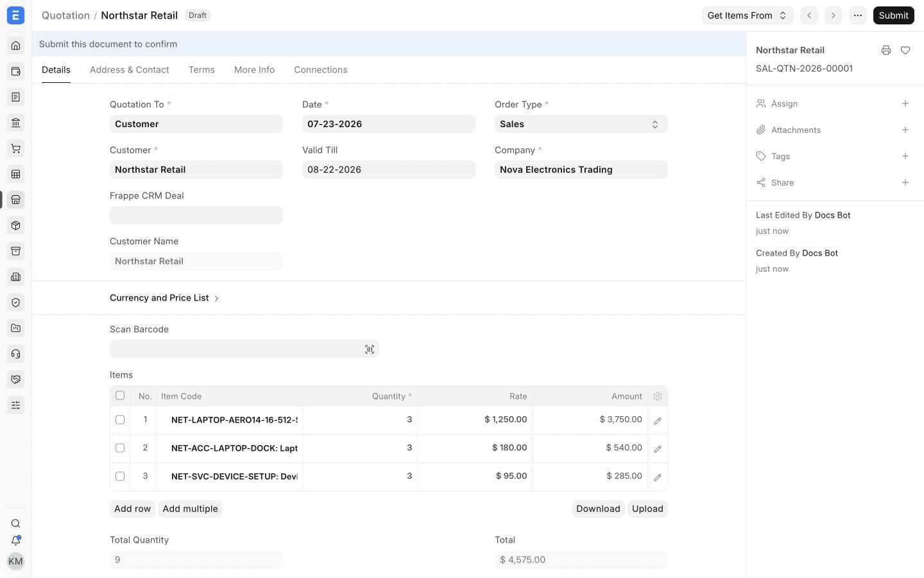Select the checkbox for NET-SVC-DEVICE-SETUP row
924x578 pixels.
point(120,477)
